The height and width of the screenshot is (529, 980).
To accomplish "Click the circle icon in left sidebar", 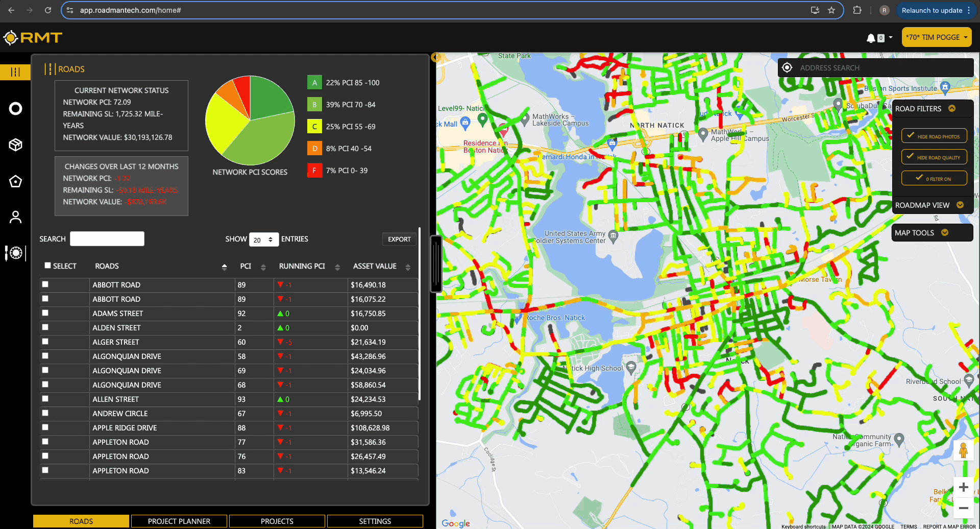I will tap(16, 109).
